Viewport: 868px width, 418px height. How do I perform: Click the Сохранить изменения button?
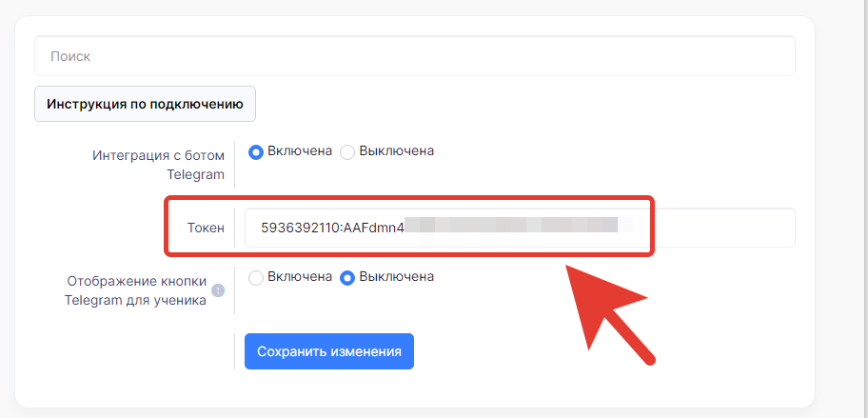pos(329,351)
